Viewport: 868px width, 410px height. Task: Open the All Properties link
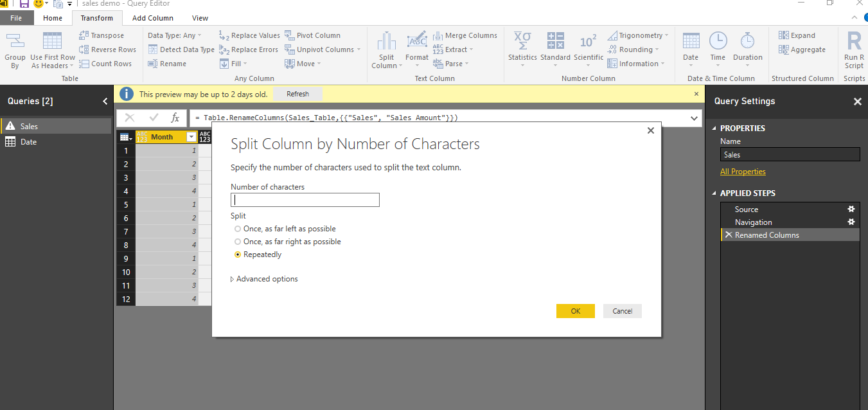tap(743, 172)
